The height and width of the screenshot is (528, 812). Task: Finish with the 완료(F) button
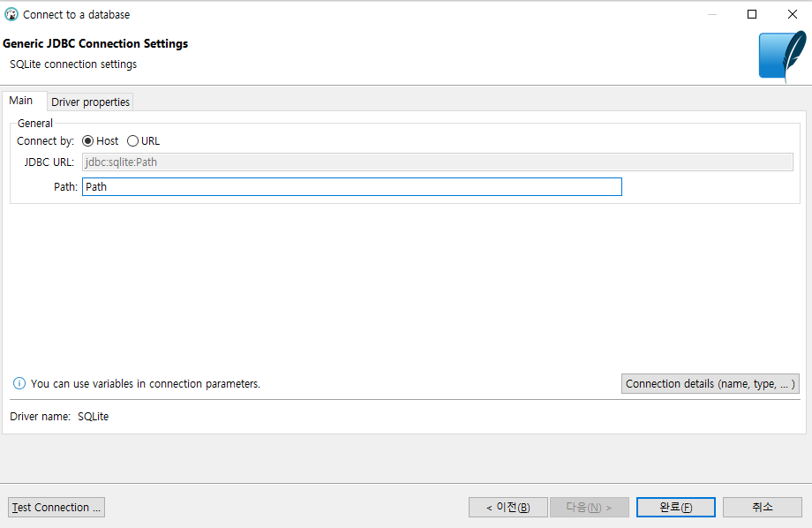coord(676,508)
